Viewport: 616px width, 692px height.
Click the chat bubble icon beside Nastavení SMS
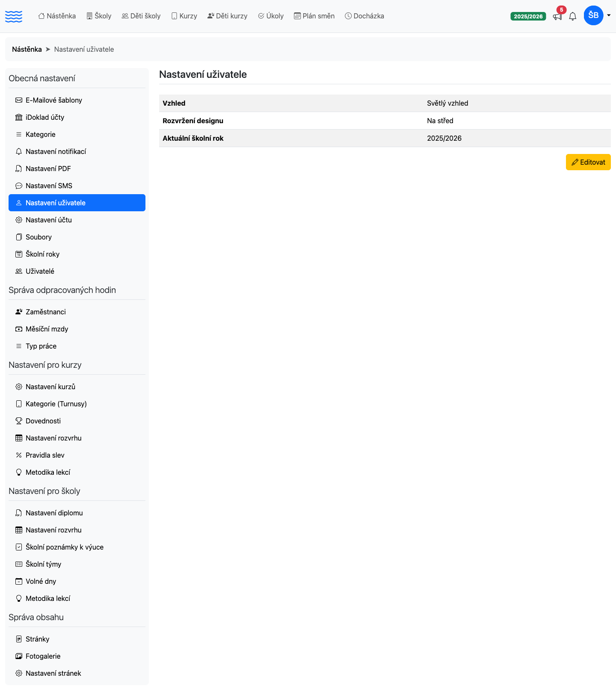pyautogui.click(x=19, y=186)
